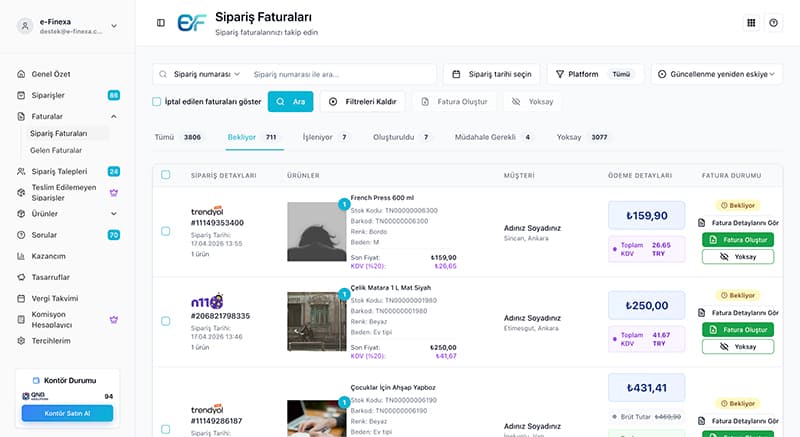Viewport: 800px width, 437px height.
Task: Click the ₺431,41 payment amount
Action: pos(646,388)
